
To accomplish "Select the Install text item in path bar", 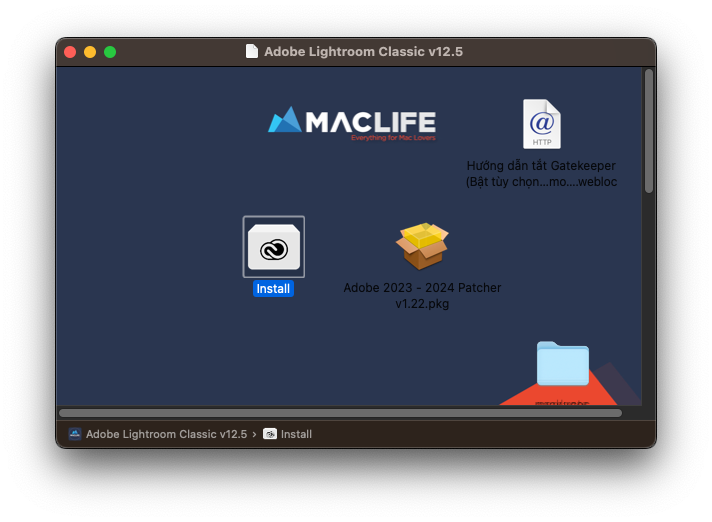I will (x=296, y=434).
